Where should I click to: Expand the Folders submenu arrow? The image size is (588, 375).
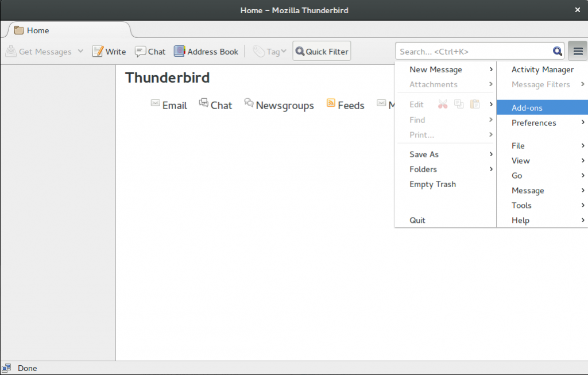click(491, 169)
